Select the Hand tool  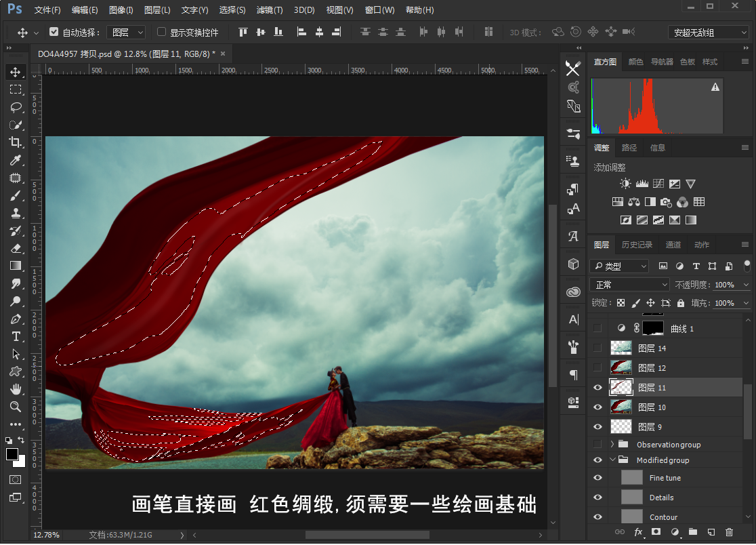[x=16, y=389]
